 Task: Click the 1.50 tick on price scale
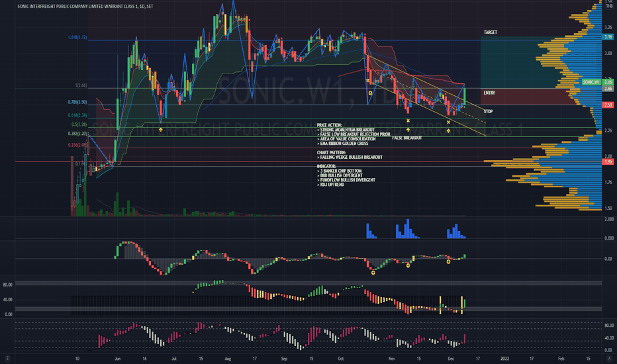(608, 208)
